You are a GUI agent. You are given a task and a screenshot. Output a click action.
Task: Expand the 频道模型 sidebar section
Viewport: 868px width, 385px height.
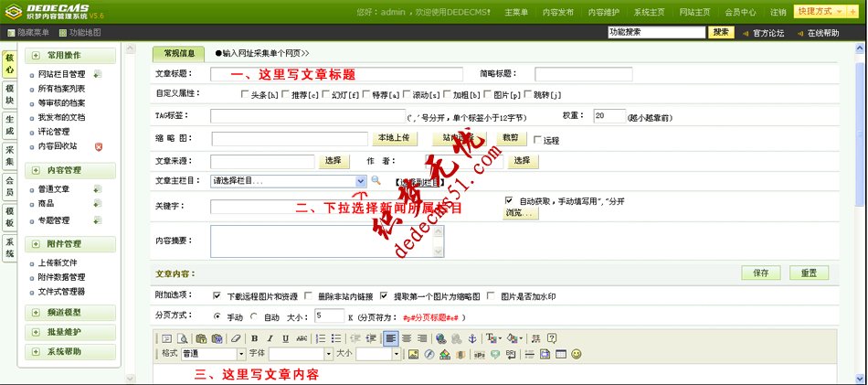pyautogui.click(x=70, y=313)
